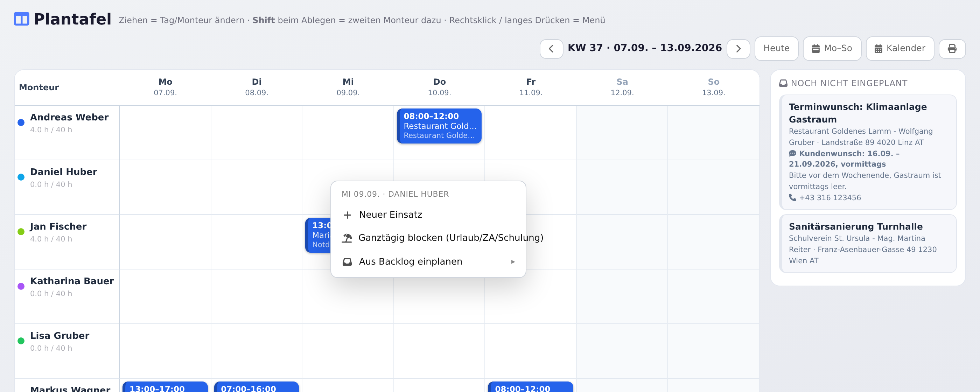Open Markus Wagner's 13:00-17:00 Monday assignment
The width and height of the screenshot is (980, 392).
point(165,387)
